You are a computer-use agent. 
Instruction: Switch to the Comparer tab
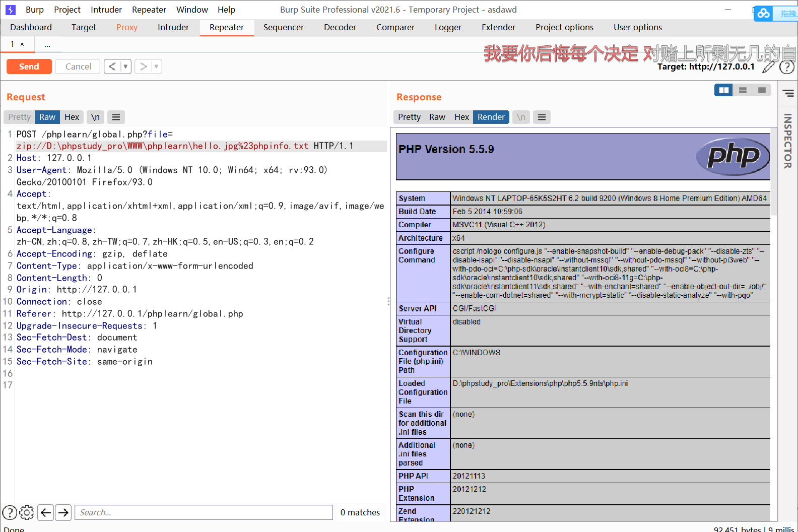pos(395,27)
